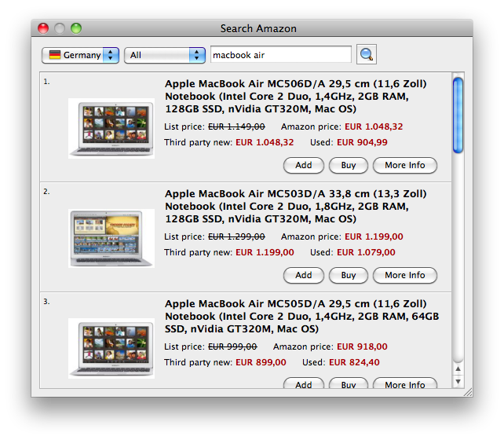The height and width of the screenshot is (440, 504).
Task: Click the magnifying glass search icon
Action: pos(367,54)
